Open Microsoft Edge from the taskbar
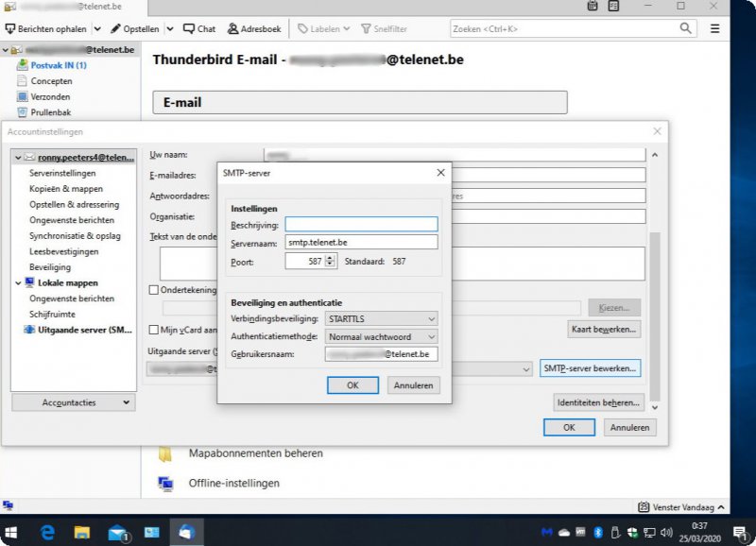 coord(47,533)
